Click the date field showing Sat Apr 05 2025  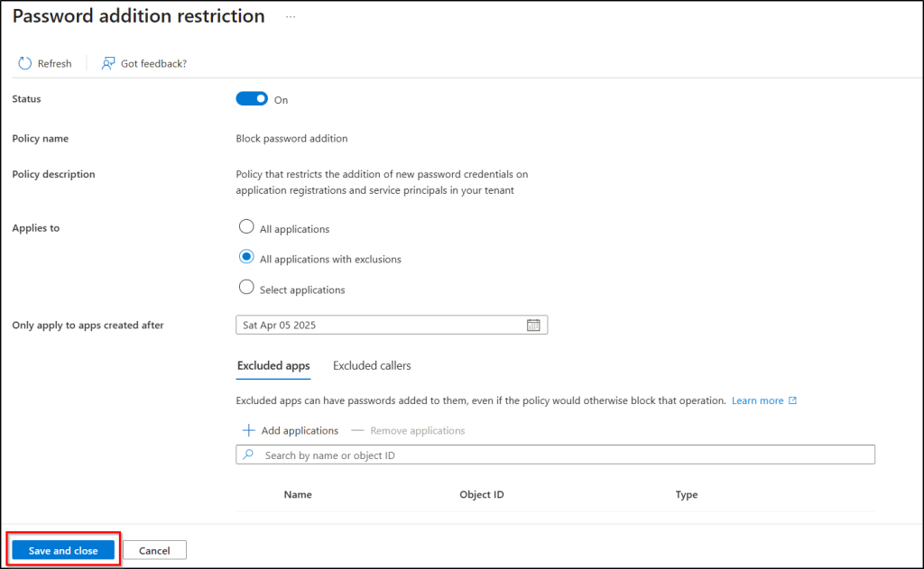(379, 326)
